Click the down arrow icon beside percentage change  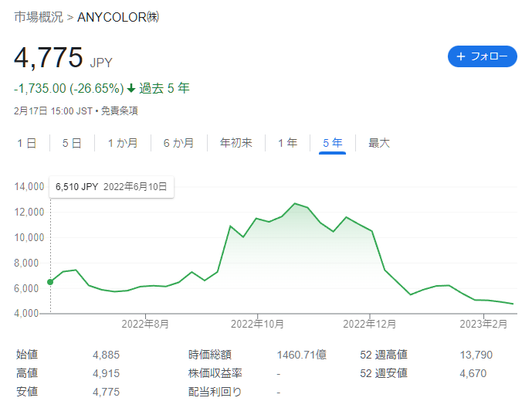[131, 89]
